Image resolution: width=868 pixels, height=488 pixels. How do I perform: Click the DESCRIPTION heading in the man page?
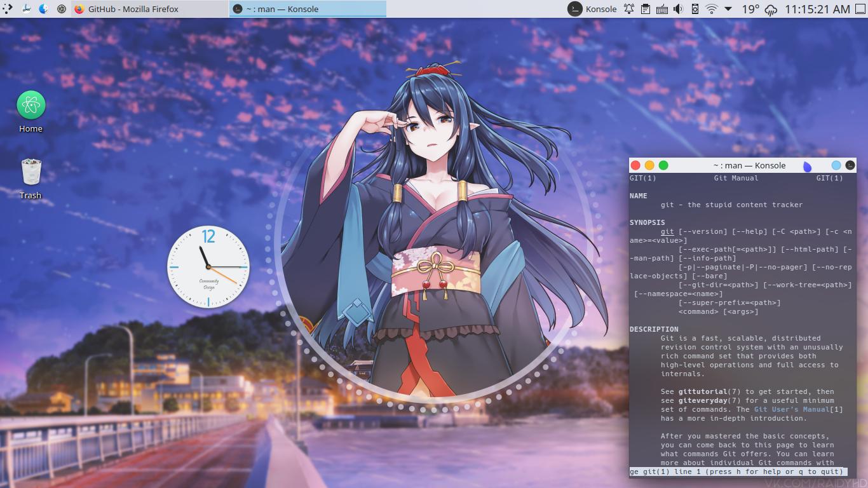point(654,329)
